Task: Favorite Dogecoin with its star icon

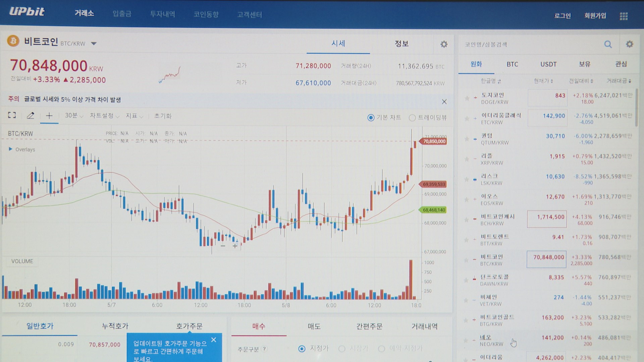Action: click(x=467, y=98)
